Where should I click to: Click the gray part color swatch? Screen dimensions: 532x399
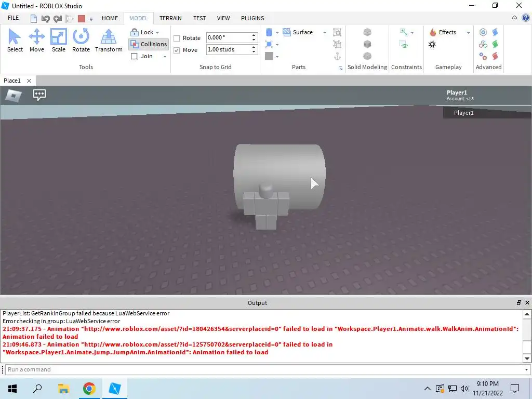pyautogui.click(x=269, y=56)
